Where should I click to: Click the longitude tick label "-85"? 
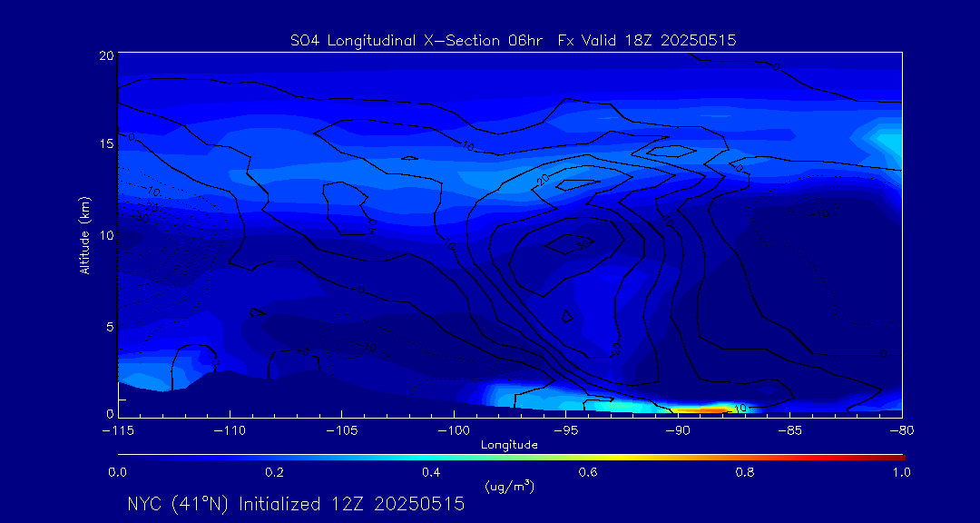[790, 431]
